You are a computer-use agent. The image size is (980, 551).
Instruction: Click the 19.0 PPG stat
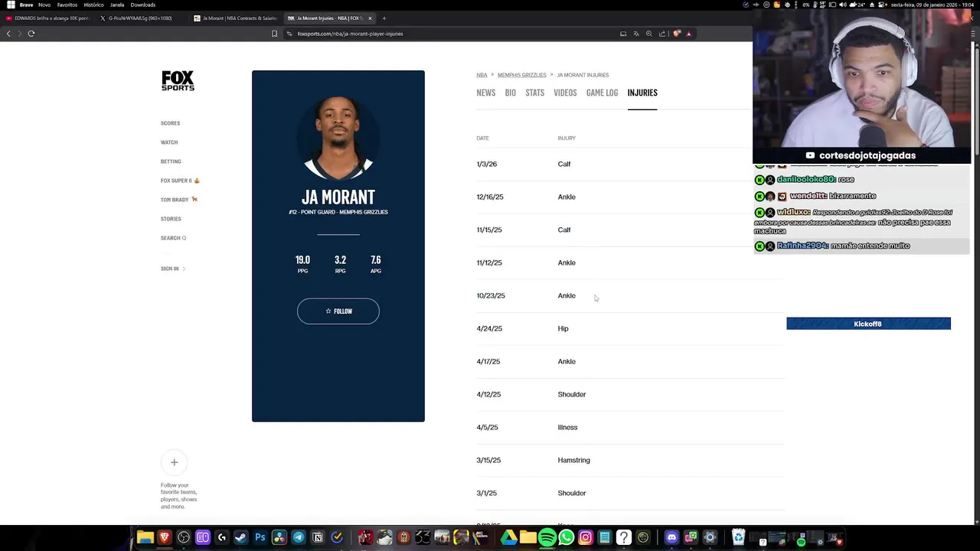coord(302,264)
